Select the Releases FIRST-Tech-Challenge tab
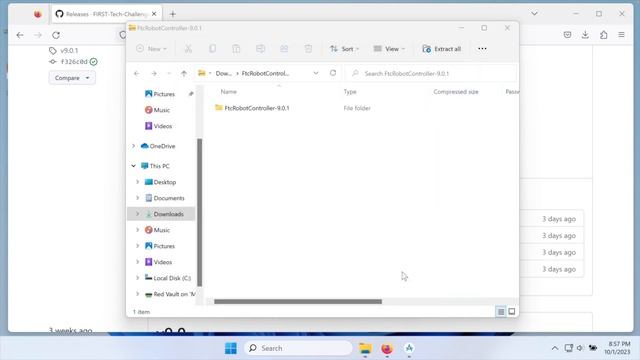This screenshot has height=360, width=640. pyautogui.click(x=106, y=14)
